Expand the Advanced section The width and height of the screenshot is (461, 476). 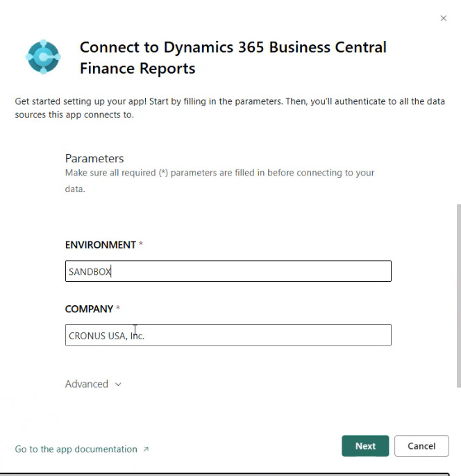[93, 384]
